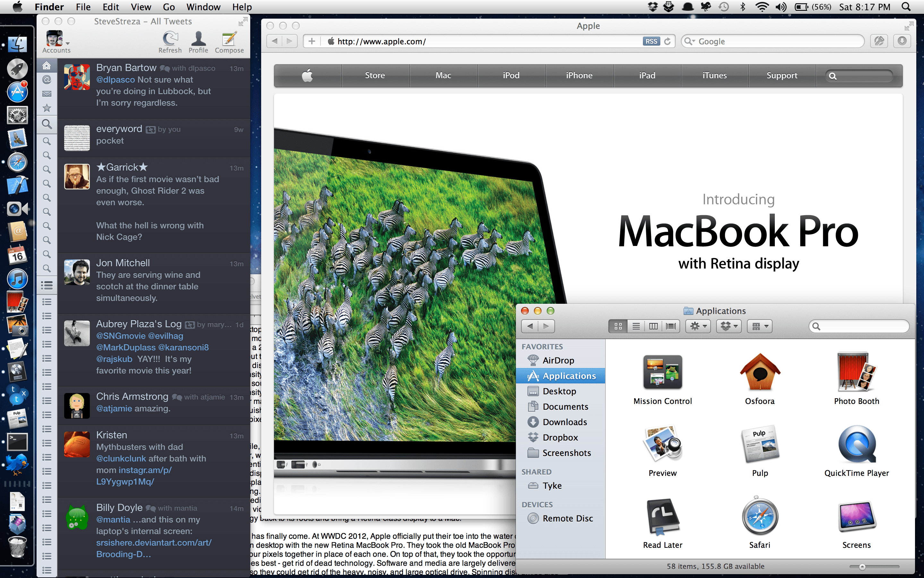Select Downloads in Finder sidebar
This screenshot has height=578, width=924.
[x=560, y=422]
